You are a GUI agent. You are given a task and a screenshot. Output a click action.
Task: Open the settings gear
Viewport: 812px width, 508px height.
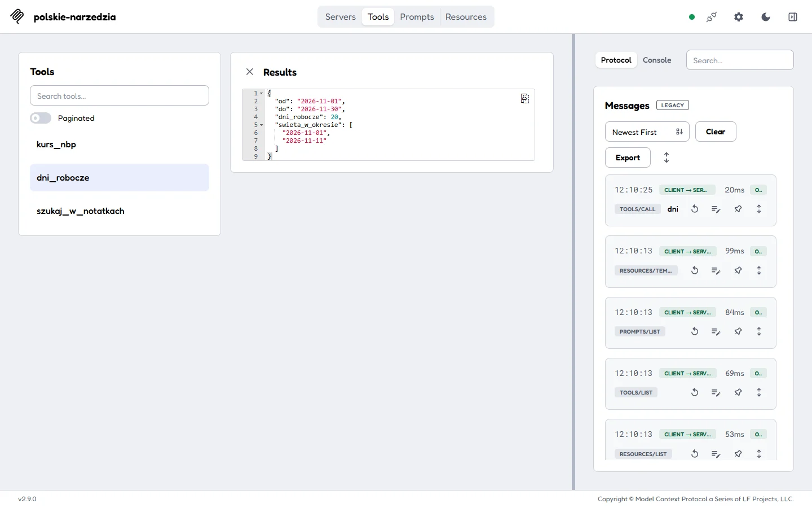[739, 17]
